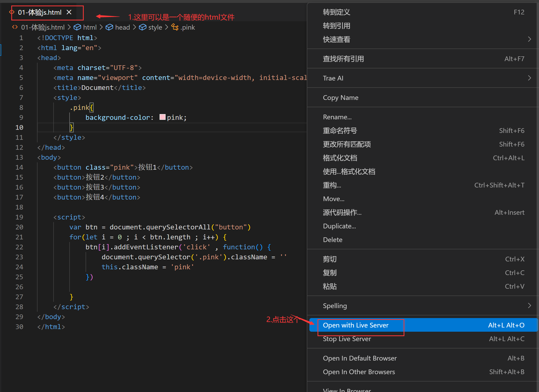Click head element cube icon in breadcrumb
Viewport: 539px width, 392px height.
(109, 27)
